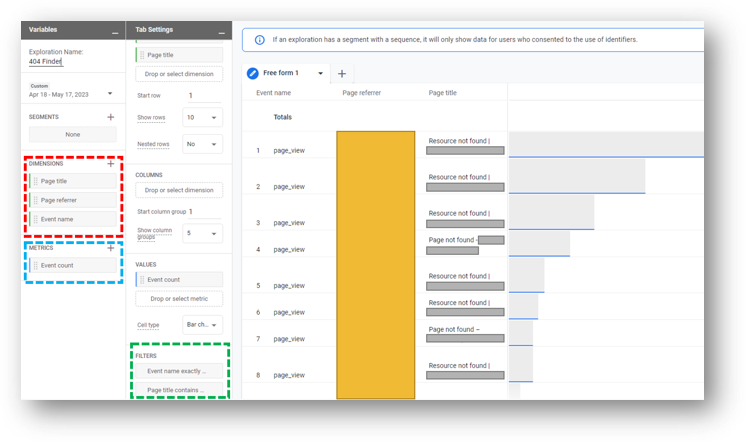The height and width of the screenshot is (442, 746).
Task: Click the Page title column header
Action: click(x=442, y=93)
